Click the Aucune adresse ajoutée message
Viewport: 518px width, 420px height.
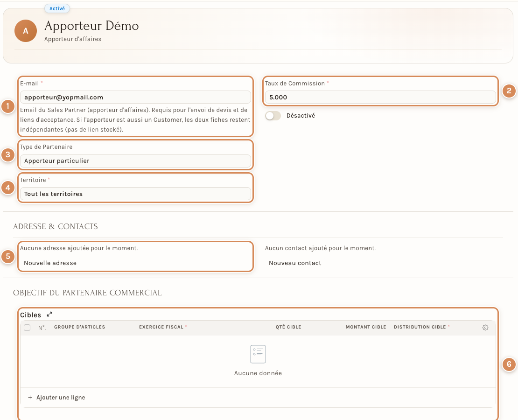click(79, 248)
